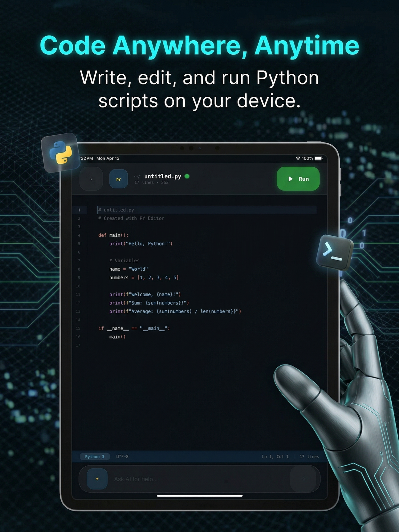This screenshot has height=532, width=399.
Task: Tap the Mon Apr 13 date
Action: click(x=108, y=158)
